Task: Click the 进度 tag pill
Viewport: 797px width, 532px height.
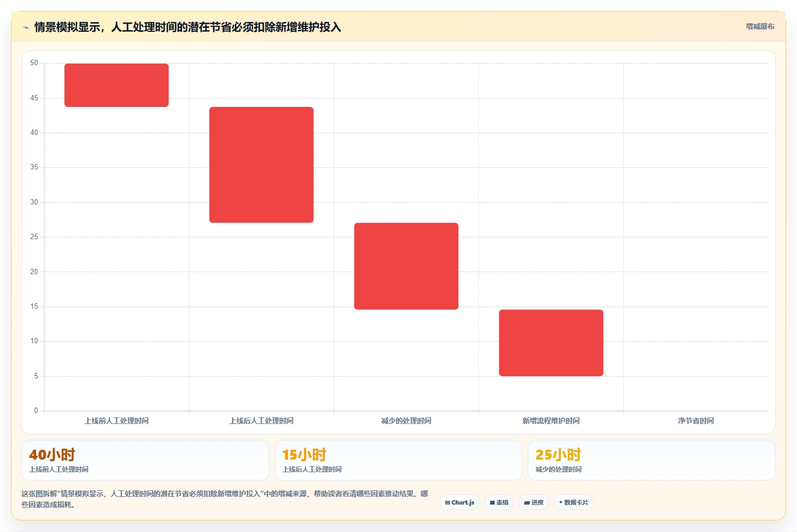Action: tap(534, 502)
